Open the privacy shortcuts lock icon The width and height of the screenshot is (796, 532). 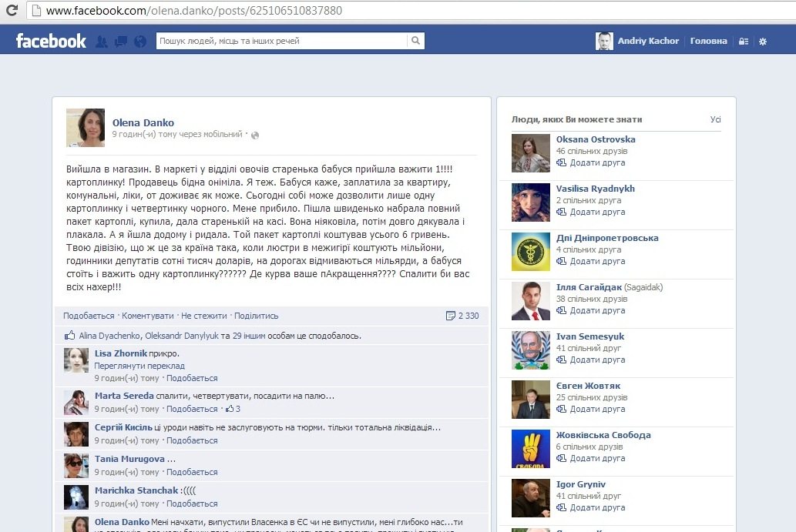tap(744, 42)
